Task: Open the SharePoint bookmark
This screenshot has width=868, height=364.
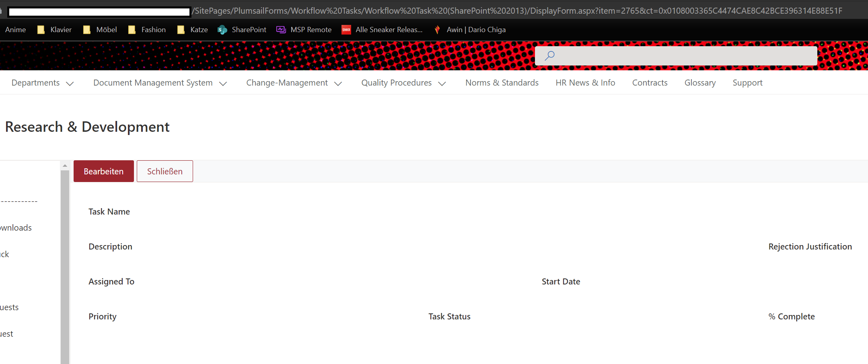Action: pyautogui.click(x=242, y=30)
